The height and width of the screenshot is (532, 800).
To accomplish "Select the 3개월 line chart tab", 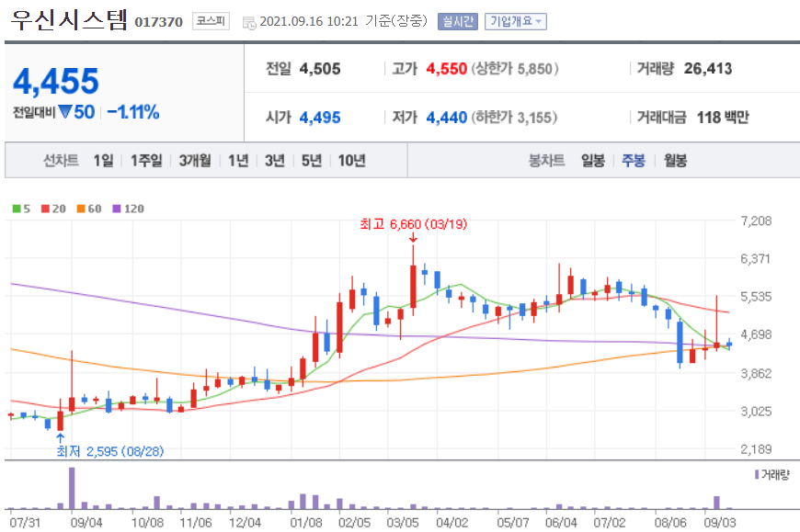I will click(x=195, y=161).
